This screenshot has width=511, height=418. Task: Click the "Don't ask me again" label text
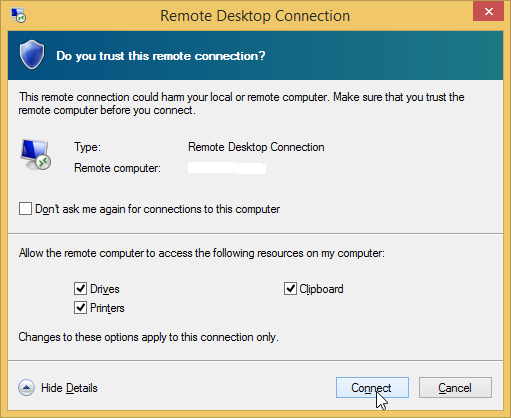pos(157,209)
